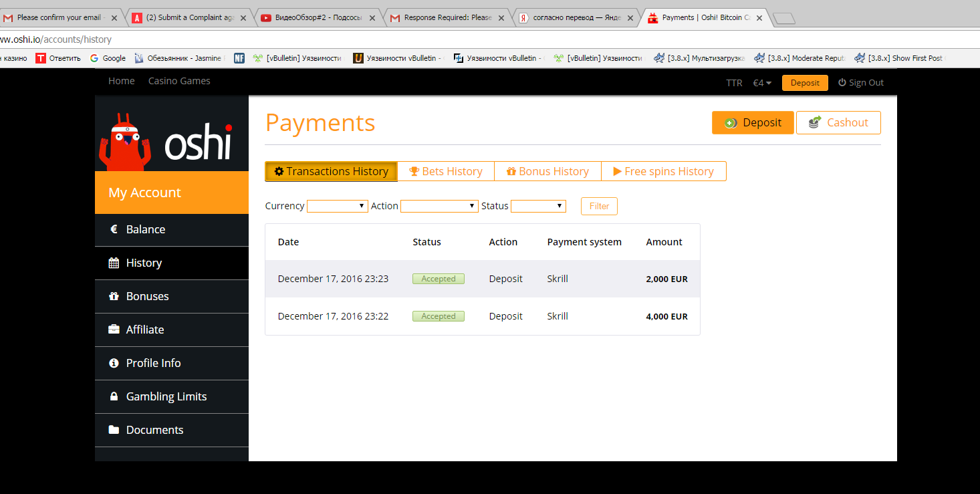This screenshot has height=494, width=980.
Task: Click the play icon in Free spins History tab
Action: pyautogui.click(x=618, y=171)
